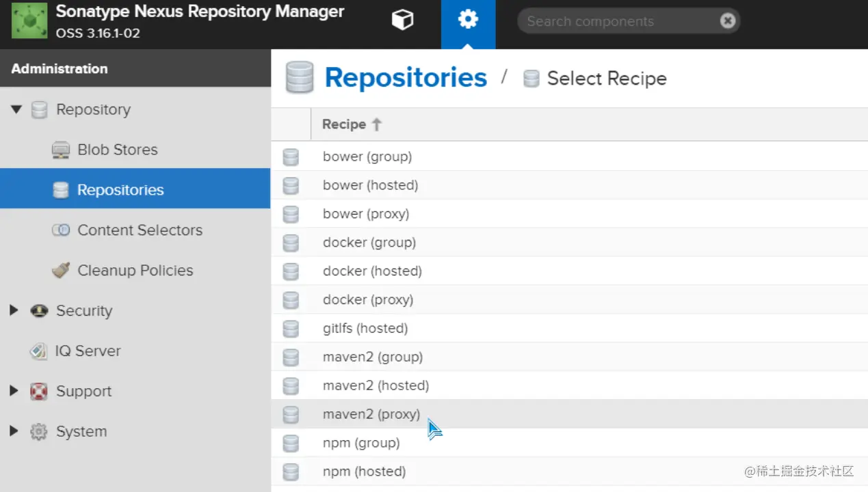Open the Administration gear icon

tap(468, 20)
